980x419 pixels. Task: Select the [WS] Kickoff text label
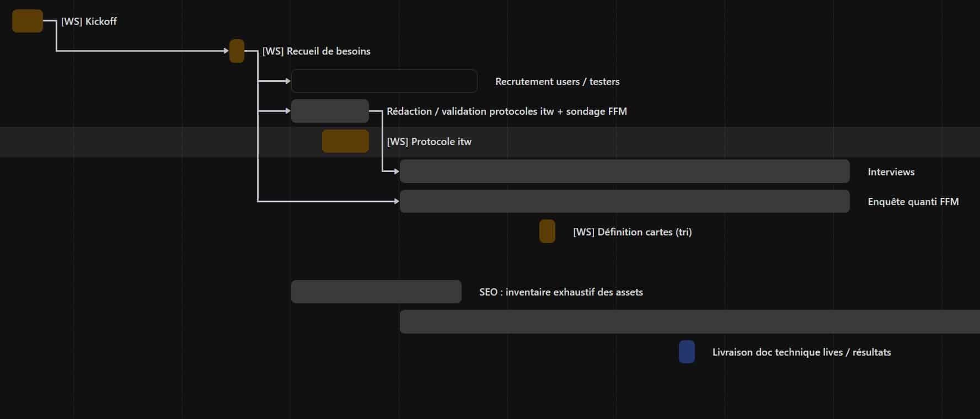[x=89, y=22]
